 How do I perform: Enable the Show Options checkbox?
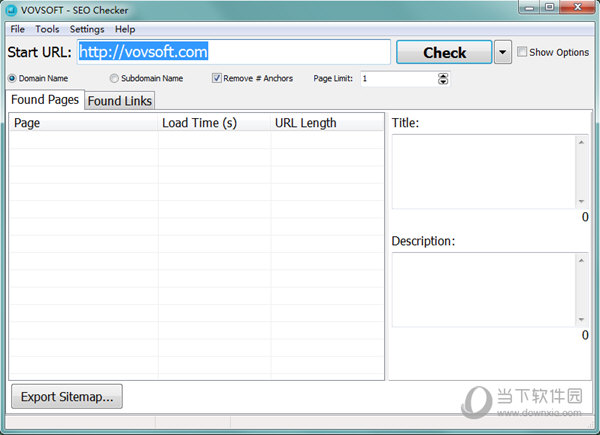(x=522, y=52)
